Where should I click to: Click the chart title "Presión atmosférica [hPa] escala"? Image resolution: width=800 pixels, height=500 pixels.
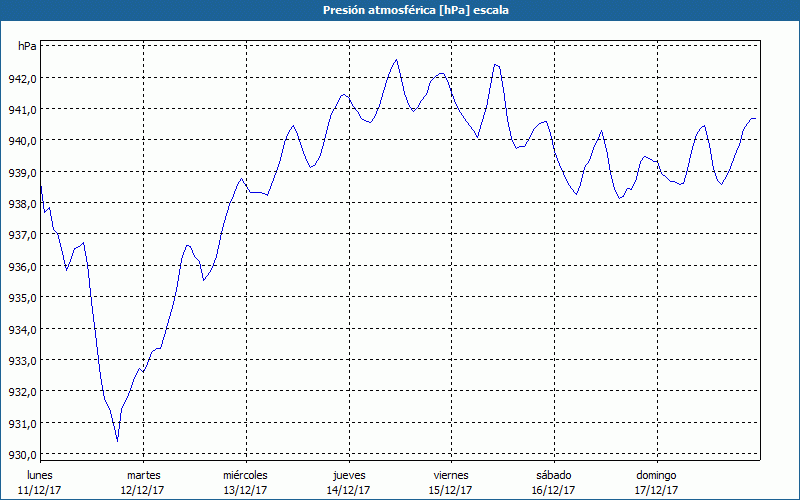[x=400, y=10]
